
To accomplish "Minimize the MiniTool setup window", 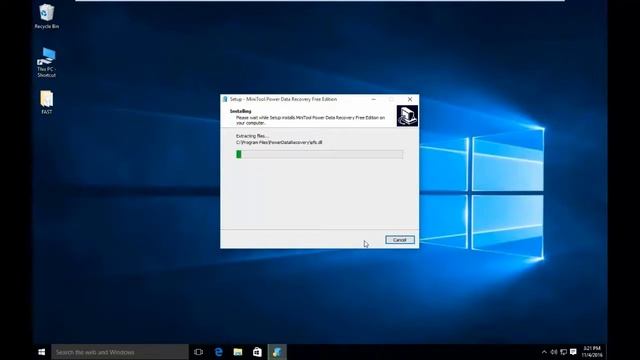I will (x=373, y=99).
